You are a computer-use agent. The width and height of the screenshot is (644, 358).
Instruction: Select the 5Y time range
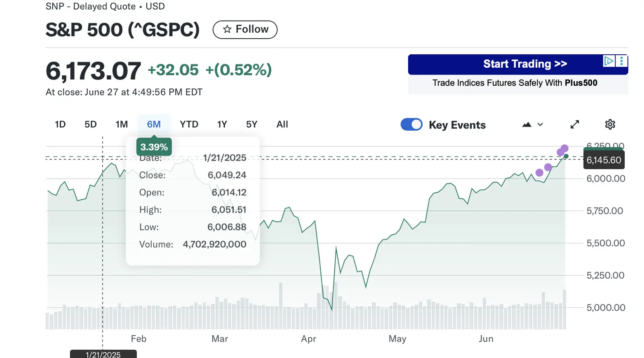pos(252,124)
